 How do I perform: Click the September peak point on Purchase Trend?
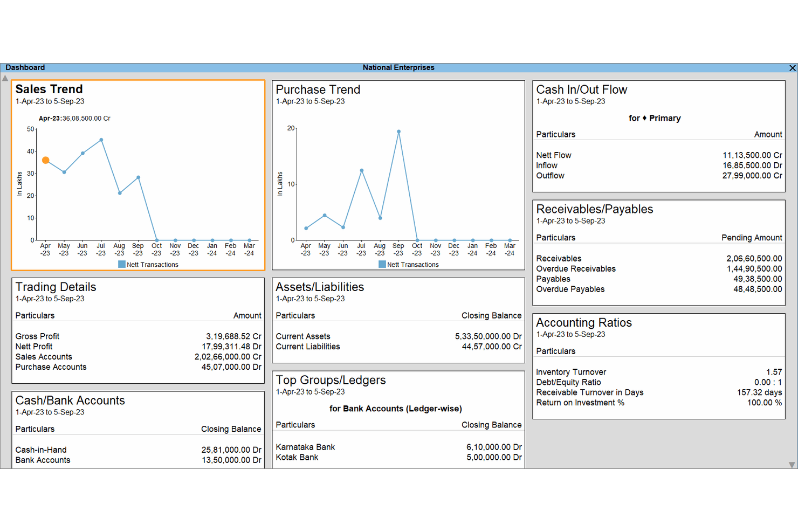coord(399,131)
